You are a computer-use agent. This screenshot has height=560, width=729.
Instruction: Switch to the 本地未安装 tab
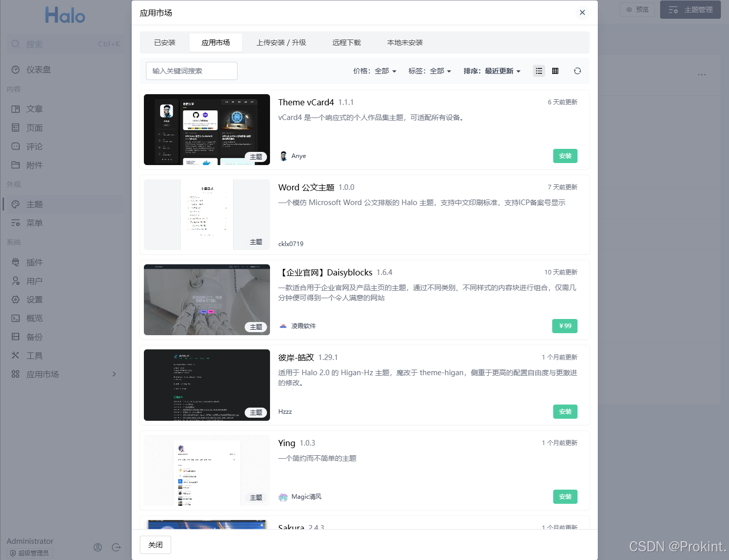click(x=405, y=43)
